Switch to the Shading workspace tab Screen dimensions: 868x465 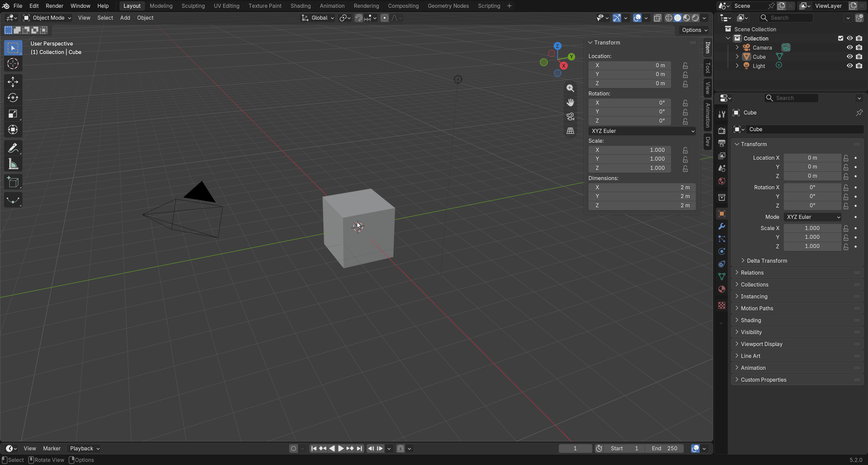[x=301, y=6]
